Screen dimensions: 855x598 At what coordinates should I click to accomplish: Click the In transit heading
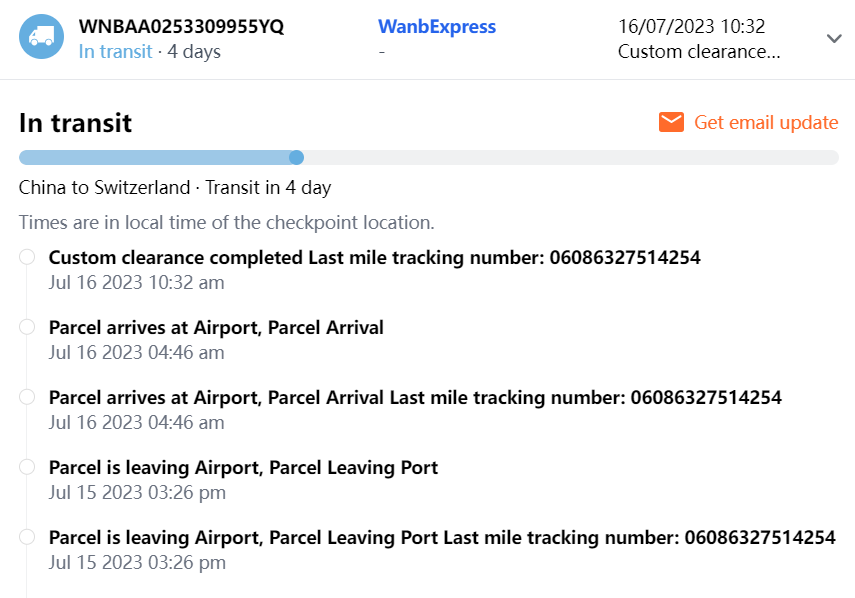[75, 123]
